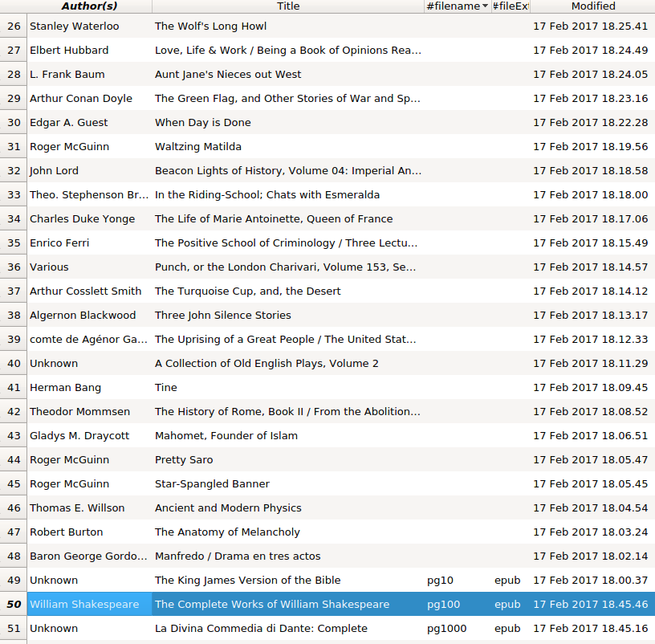Select author comte de Agénor Ga…

tap(88, 340)
